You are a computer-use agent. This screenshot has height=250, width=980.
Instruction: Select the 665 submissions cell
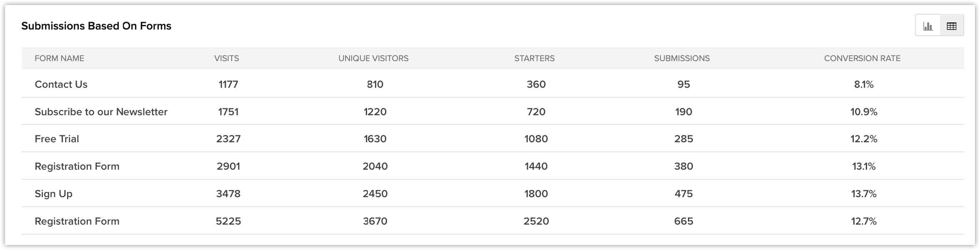tap(683, 221)
